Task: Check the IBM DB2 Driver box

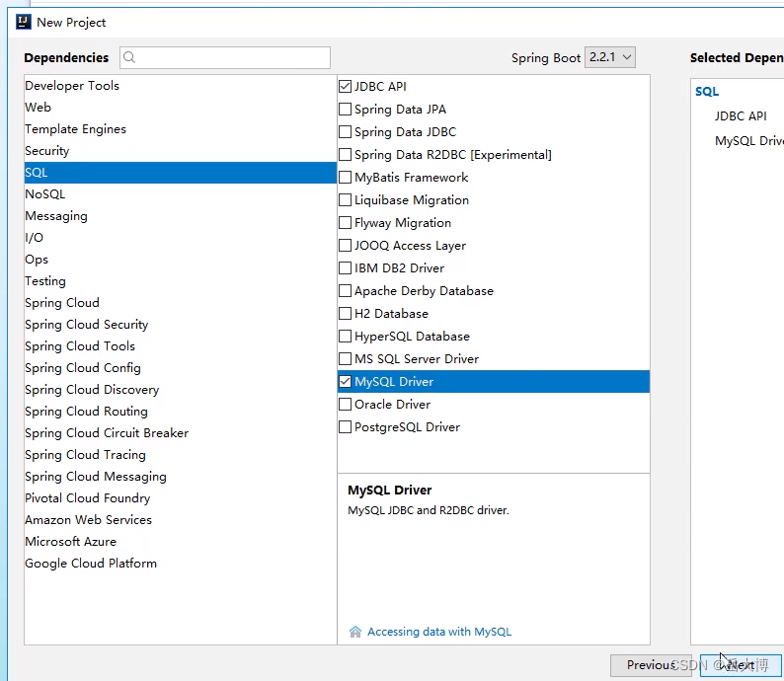Action: click(345, 268)
